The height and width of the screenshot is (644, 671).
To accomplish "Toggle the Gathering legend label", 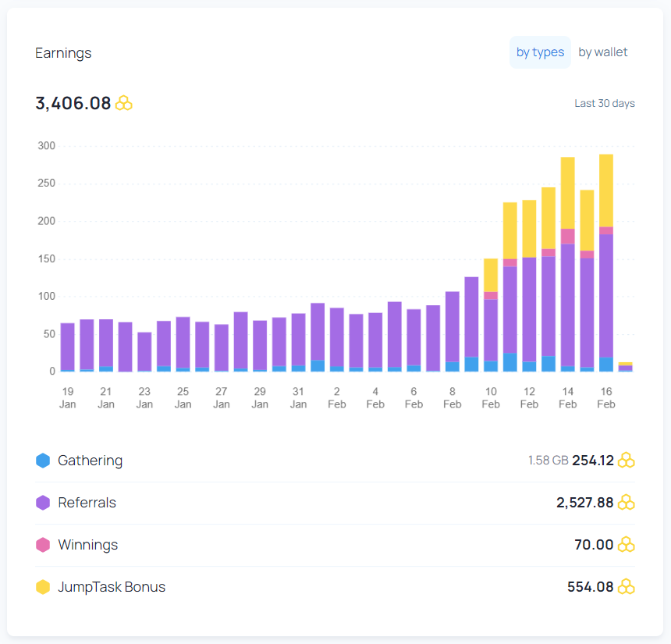I will click(91, 461).
